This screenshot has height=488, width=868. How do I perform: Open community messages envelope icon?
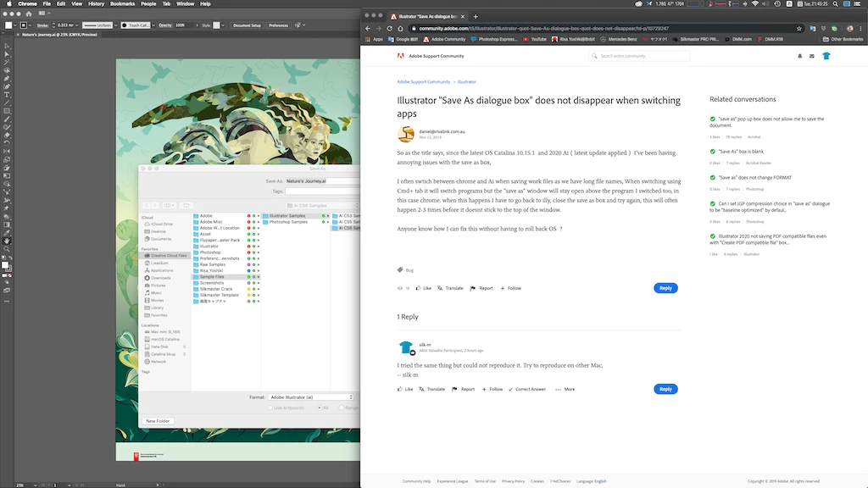(x=811, y=56)
